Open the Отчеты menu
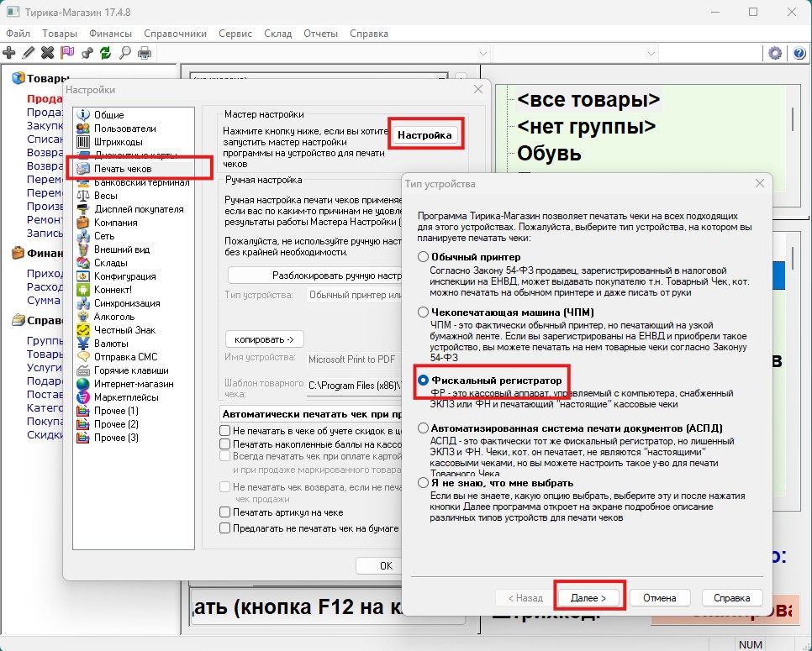 coord(320,34)
